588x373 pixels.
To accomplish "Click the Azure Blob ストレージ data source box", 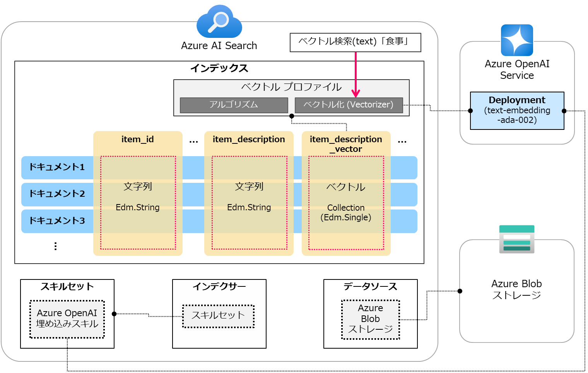I will coord(371,320).
